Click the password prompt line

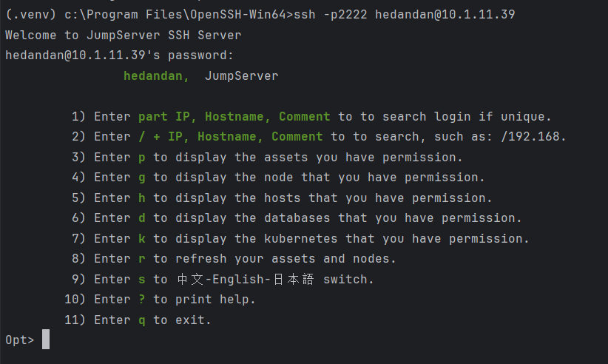[119, 55]
